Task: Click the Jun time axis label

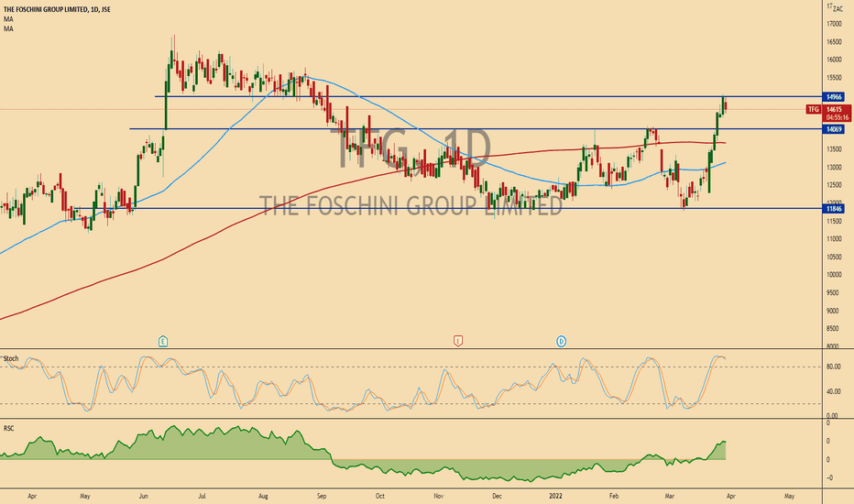Action: pyautogui.click(x=144, y=497)
